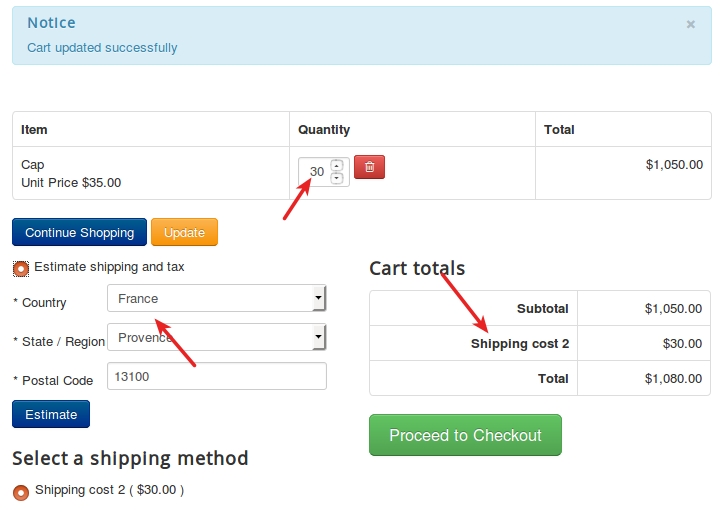Increase Cap quantity with up arrow

[x=337, y=165]
